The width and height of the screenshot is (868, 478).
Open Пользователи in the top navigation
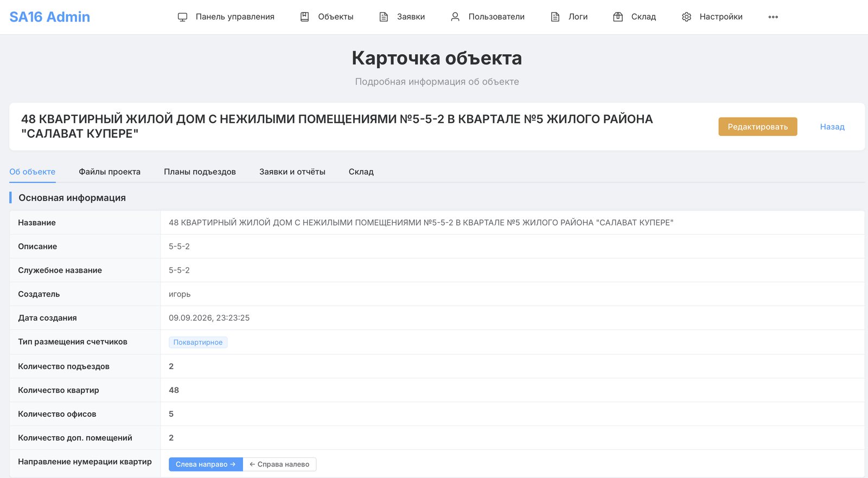496,17
